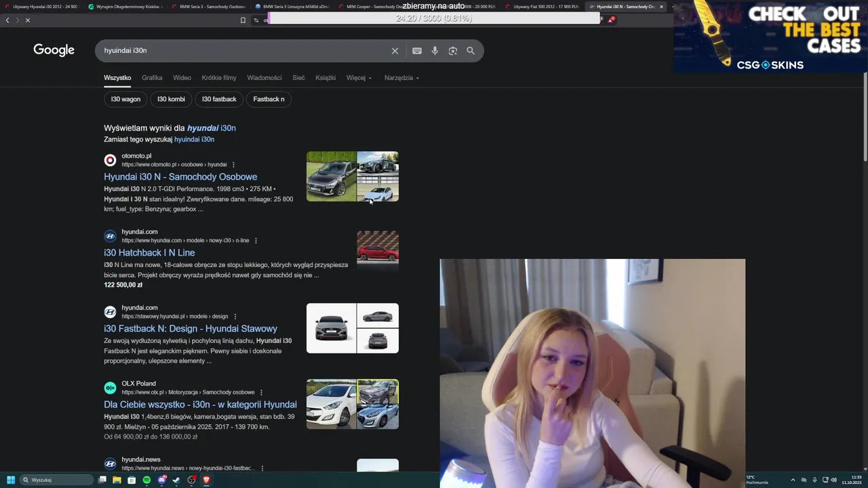Click corrected query hyundai i30n link
Viewport: 868px width, 488px height.
[211, 128]
